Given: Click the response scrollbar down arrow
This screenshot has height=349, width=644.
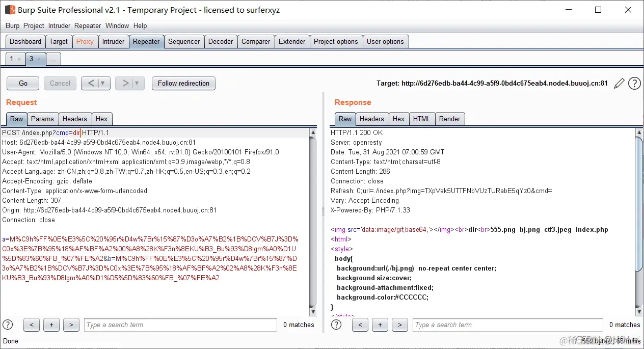Looking at the screenshot, I should (639, 312).
